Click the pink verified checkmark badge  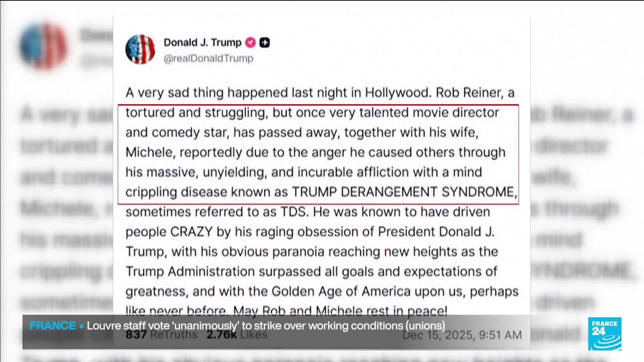tap(250, 43)
